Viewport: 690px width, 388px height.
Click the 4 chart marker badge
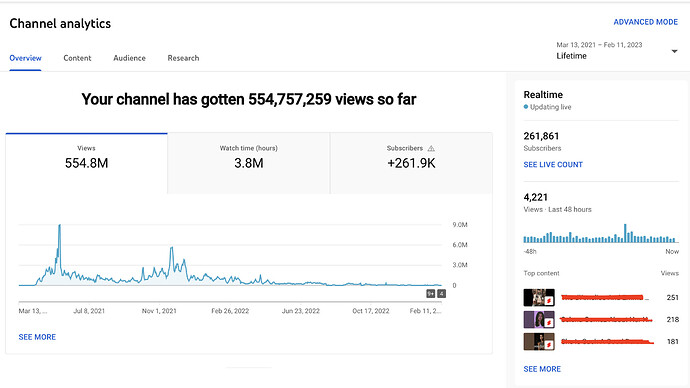click(441, 293)
